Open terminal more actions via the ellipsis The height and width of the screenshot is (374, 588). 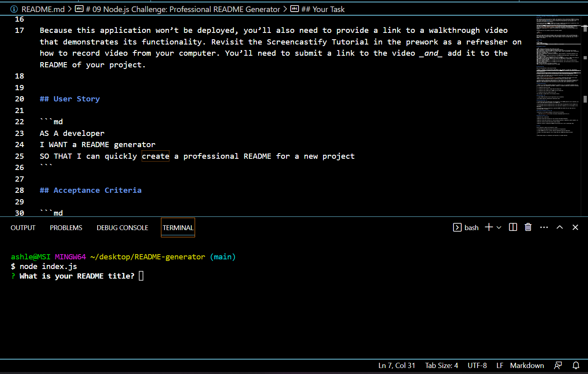[544, 227]
